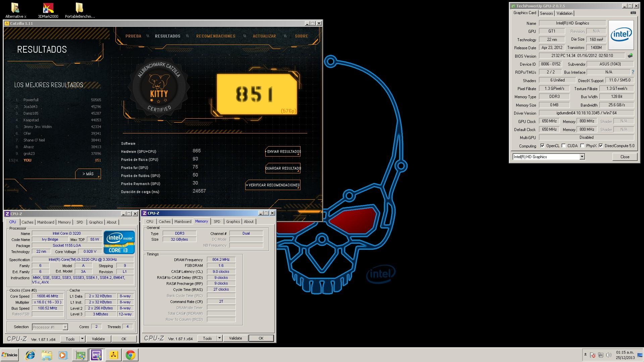Open the PortableBenchm... desktop folder
644x362 pixels.
coord(80,10)
